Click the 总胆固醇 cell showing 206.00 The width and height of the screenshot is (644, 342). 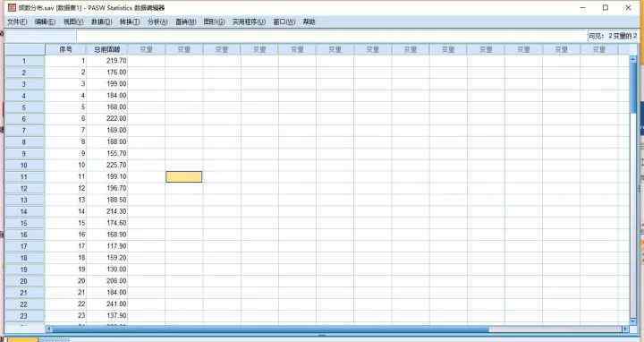point(107,281)
